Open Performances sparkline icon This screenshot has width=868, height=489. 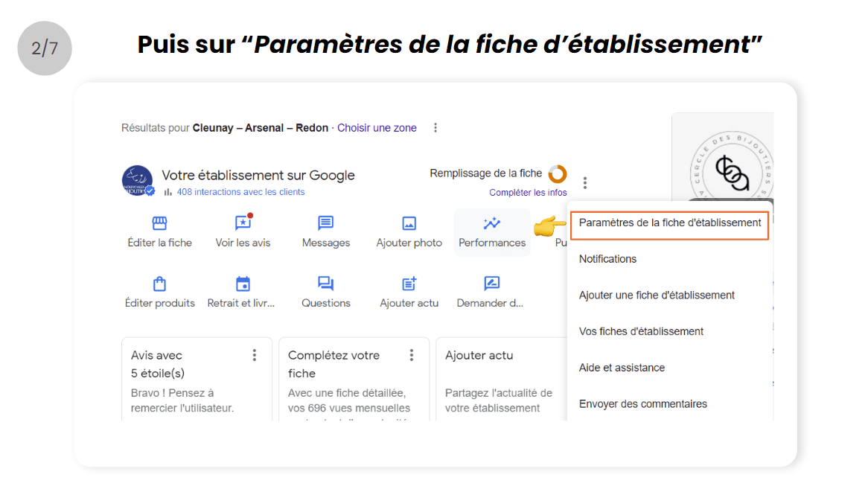tap(491, 223)
